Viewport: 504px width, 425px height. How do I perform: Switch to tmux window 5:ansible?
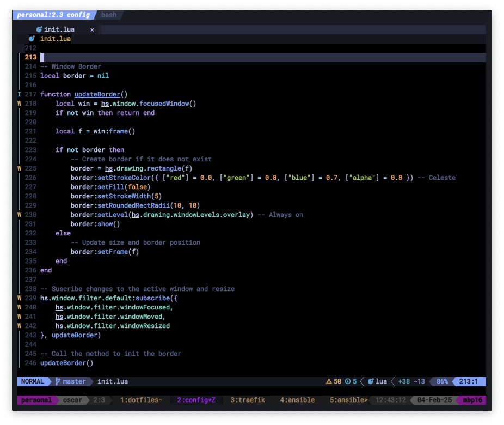[x=348, y=400]
